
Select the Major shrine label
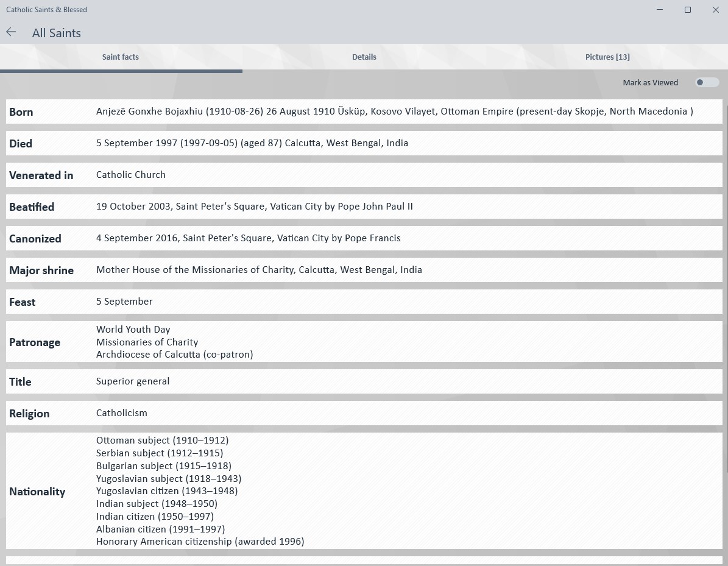[x=41, y=271]
